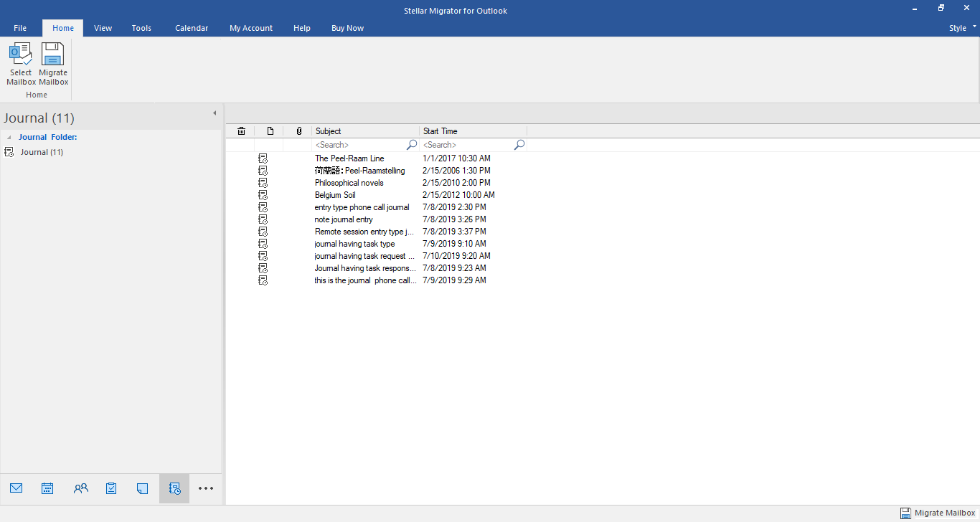Click journal icon of 7/8/2019 9:23 AM row
The width and height of the screenshot is (980, 522).
click(x=263, y=268)
